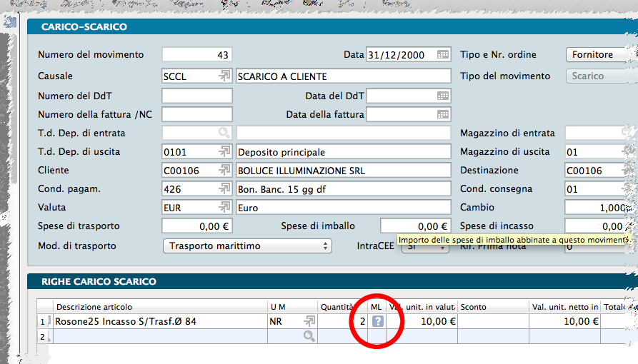This screenshot has width=638, height=364.
Task: Open the Valuta lookup arrow icon
Action: pyautogui.click(x=224, y=208)
